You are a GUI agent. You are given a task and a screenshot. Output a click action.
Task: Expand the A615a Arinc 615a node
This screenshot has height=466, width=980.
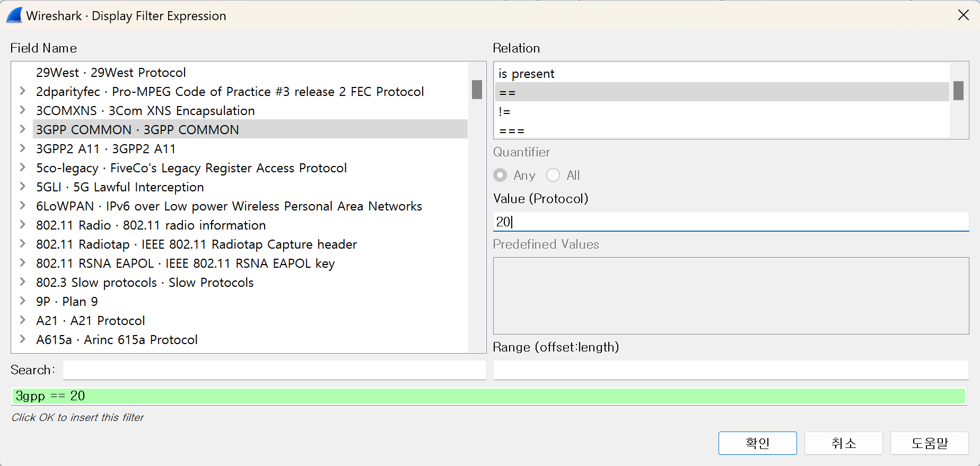pyautogui.click(x=22, y=339)
